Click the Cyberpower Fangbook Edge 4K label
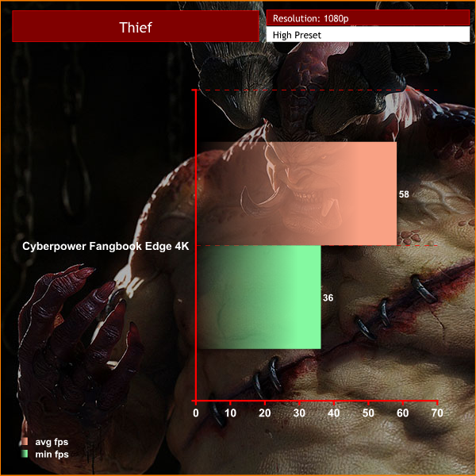476x476 pixels. 106,246
